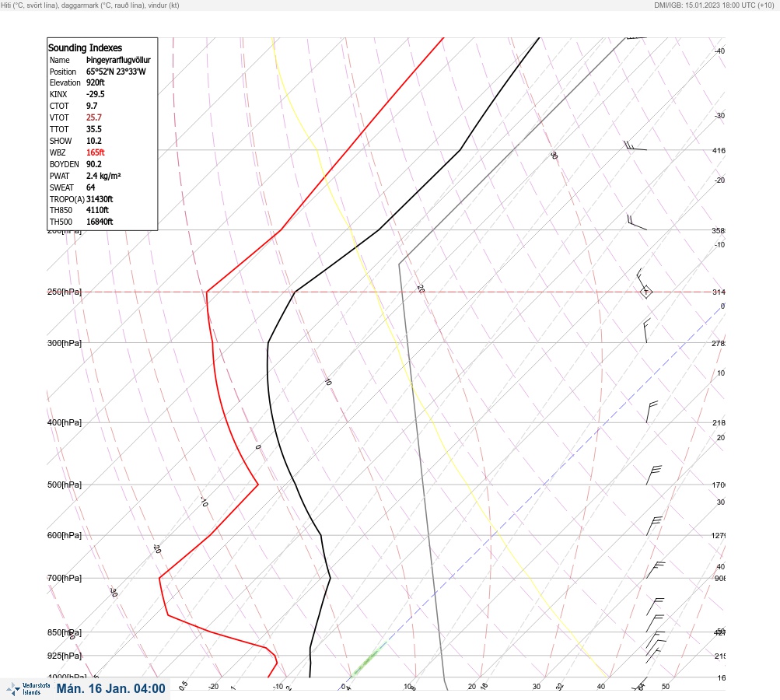Click the position value 65°52'N 23°33'W
This screenshot has width=780, height=700.
pos(116,72)
